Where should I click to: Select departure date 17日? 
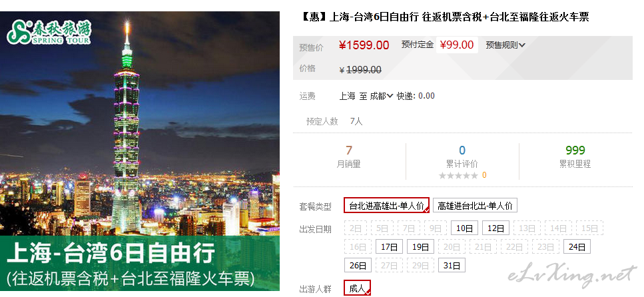[x=389, y=246]
